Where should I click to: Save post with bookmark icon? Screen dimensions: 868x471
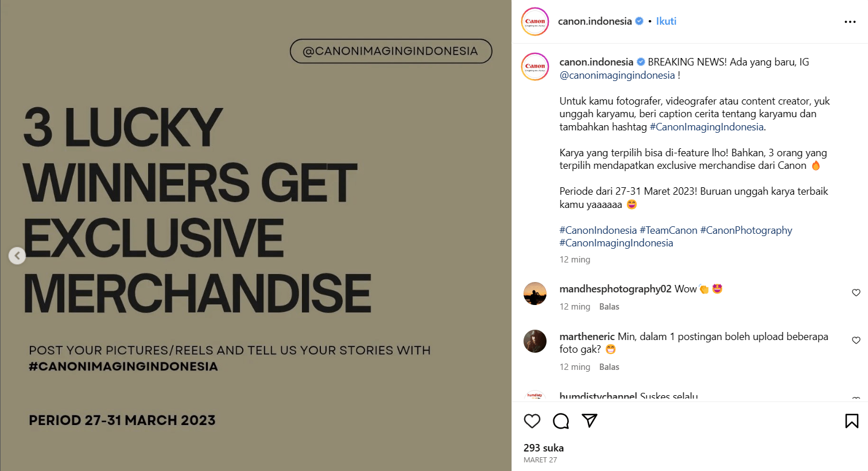coord(851,421)
